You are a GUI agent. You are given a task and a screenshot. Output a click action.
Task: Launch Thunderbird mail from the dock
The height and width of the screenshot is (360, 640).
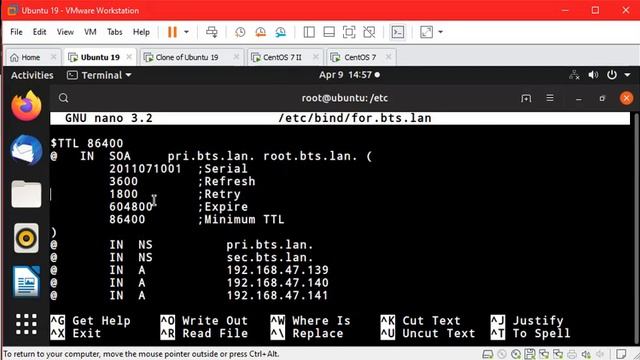26,150
